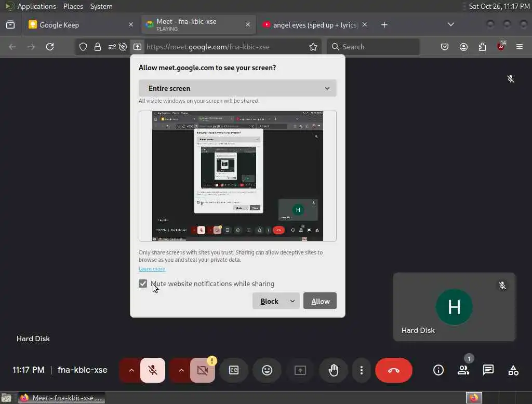This screenshot has height=404, width=532.
Task: Open Entire screen source dropdown
Action: point(237,88)
